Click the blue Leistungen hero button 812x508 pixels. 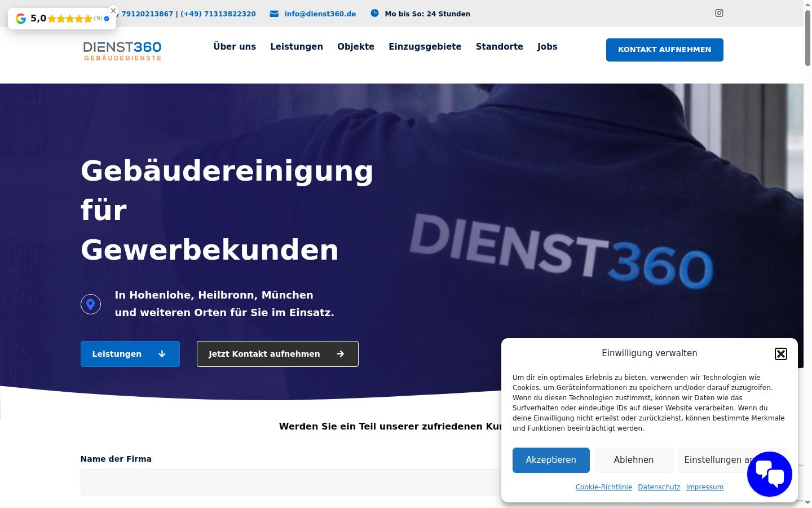point(130,354)
